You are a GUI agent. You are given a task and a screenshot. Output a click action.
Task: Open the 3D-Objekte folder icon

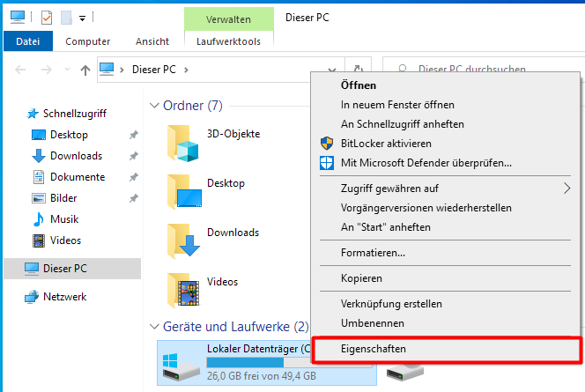pyautogui.click(x=184, y=142)
